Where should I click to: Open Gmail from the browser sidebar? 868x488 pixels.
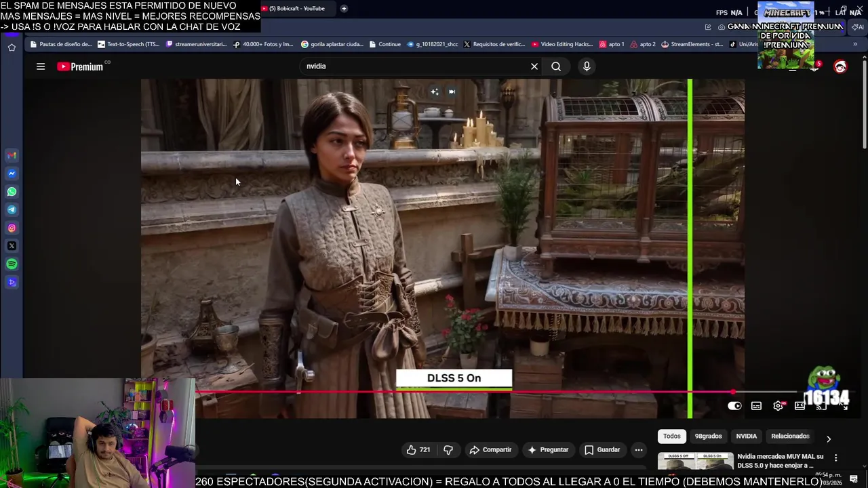tap(12, 155)
